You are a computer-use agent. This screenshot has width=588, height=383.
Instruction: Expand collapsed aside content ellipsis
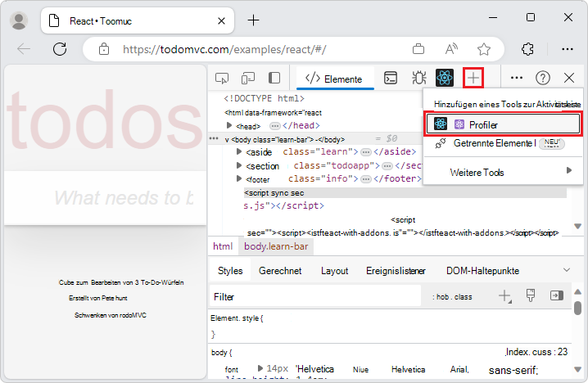point(365,151)
